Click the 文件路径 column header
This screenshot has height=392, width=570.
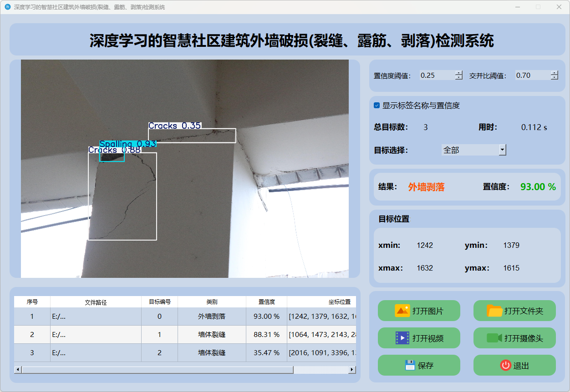[96, 302]
